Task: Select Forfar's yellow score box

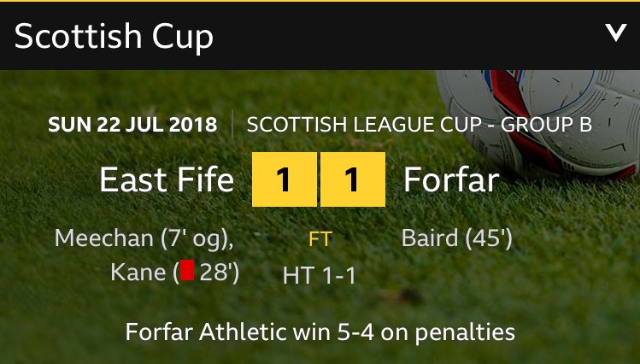Action: (x=353, y=179)
